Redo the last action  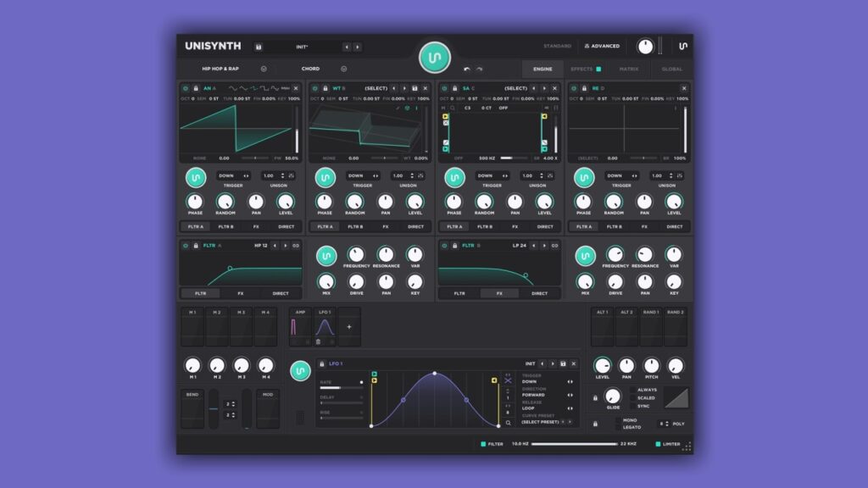click(x=480, y=69)
